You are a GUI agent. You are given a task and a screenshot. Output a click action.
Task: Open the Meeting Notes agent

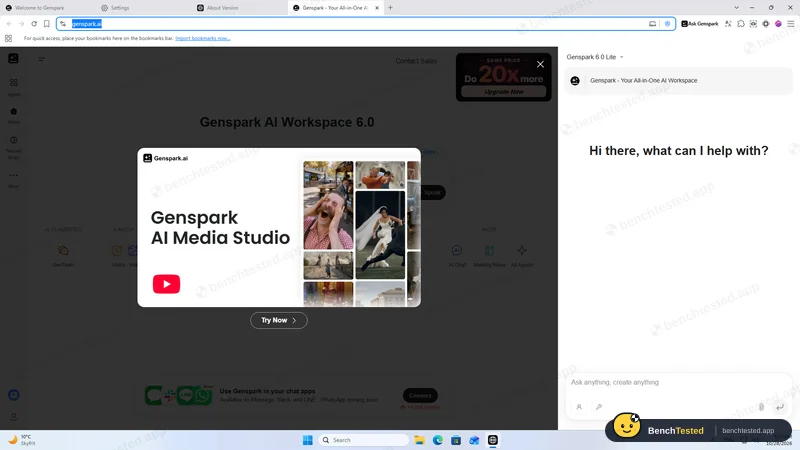489,255
